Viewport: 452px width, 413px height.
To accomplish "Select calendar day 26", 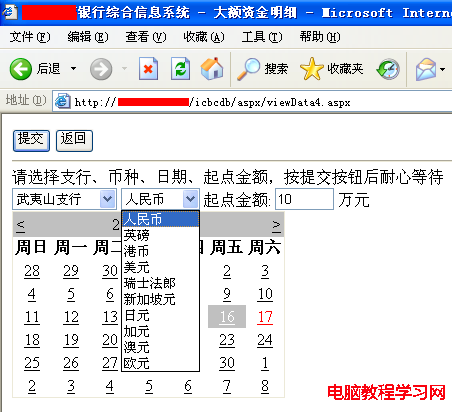I will tap(71, 363).
